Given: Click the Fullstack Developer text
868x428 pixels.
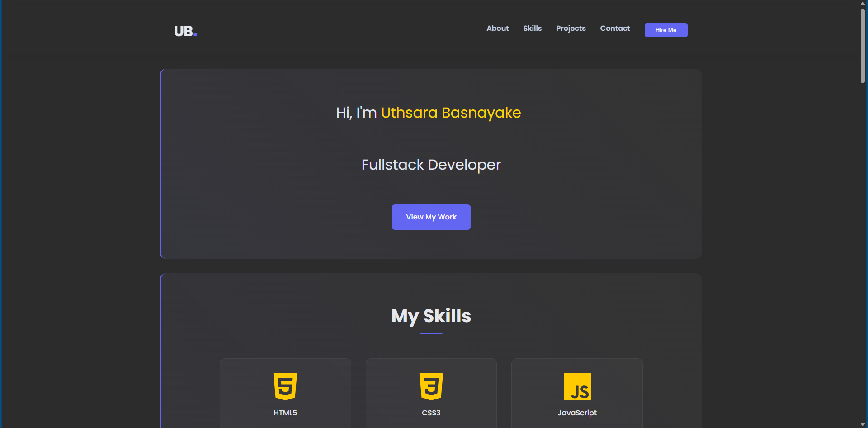Looking at the screenshot, I should click(x=430, y=165).
